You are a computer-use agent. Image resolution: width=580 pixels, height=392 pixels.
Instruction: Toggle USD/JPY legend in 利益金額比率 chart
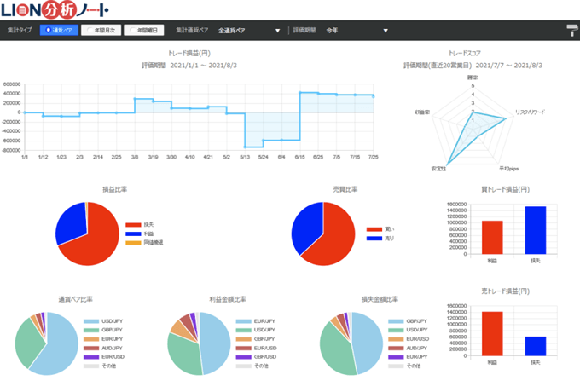click(x=256, y=330)
